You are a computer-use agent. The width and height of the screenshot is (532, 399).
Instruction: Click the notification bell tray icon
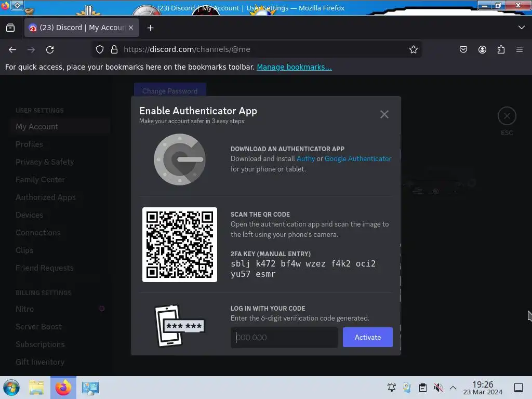coord(392,387)
